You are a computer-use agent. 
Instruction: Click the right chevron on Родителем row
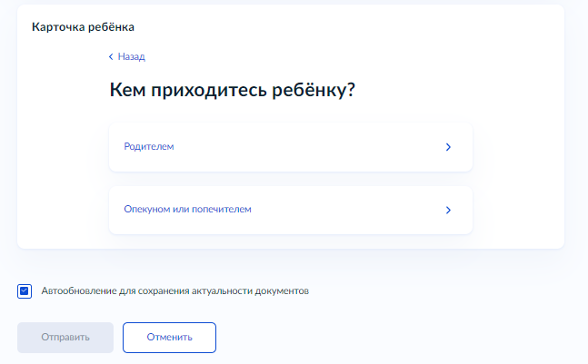pyautogui.click(x=448, y=146)
